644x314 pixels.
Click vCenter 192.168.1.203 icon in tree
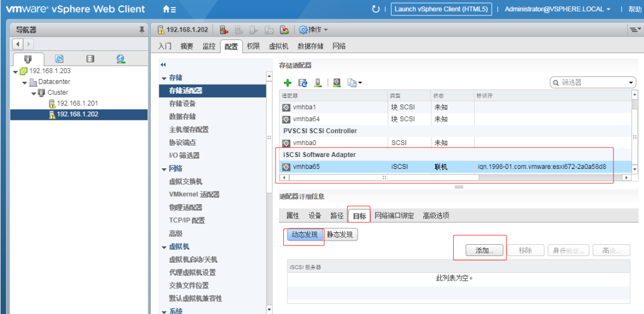coord(23,70)
